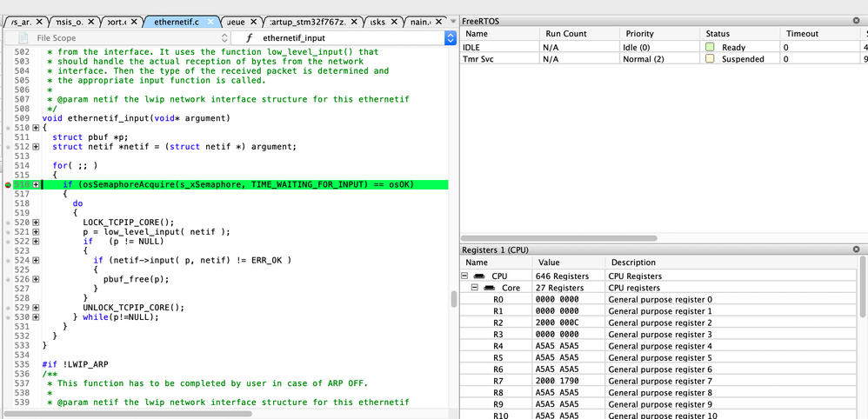Click the Ready status color swatch
Screen dimensions: 868x419
click(710, 48)
